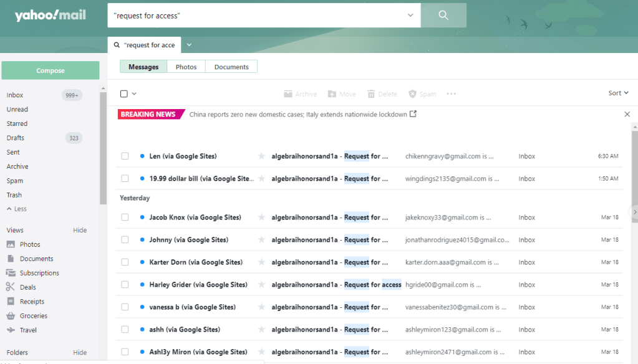Hide the Folders section
The image size is (638, 364).
coord(80,353)
